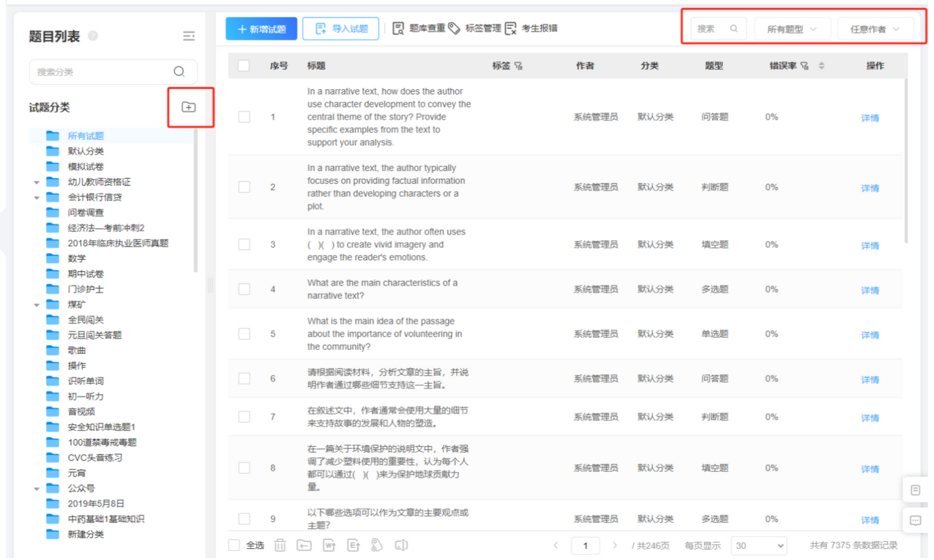
Task: Click the batch tag icon in bottom bar
Action: pos(377,546)
